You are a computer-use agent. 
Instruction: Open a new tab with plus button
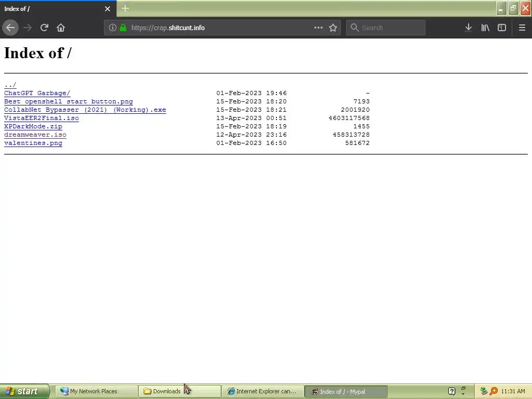(125, 8)
